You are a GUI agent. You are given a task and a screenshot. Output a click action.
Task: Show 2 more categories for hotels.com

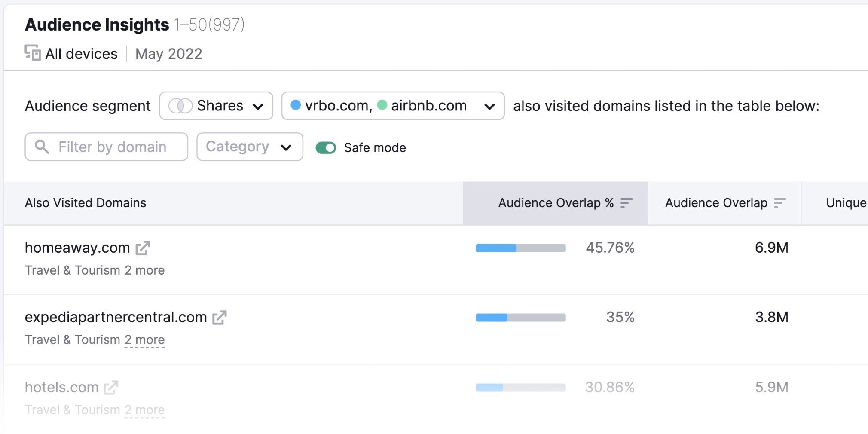145,410
